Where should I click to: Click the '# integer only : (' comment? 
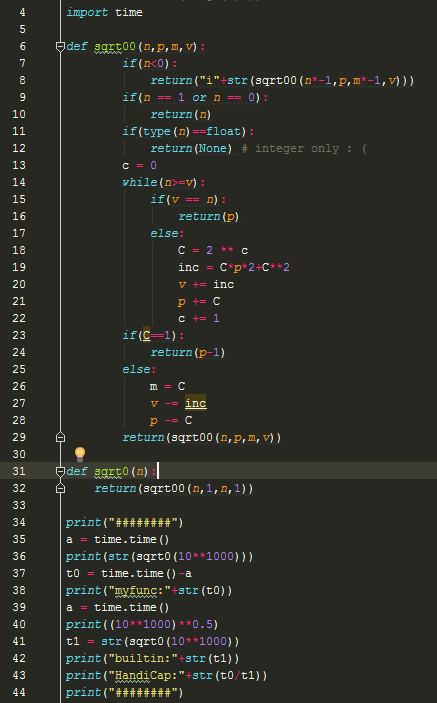[304, 148]
